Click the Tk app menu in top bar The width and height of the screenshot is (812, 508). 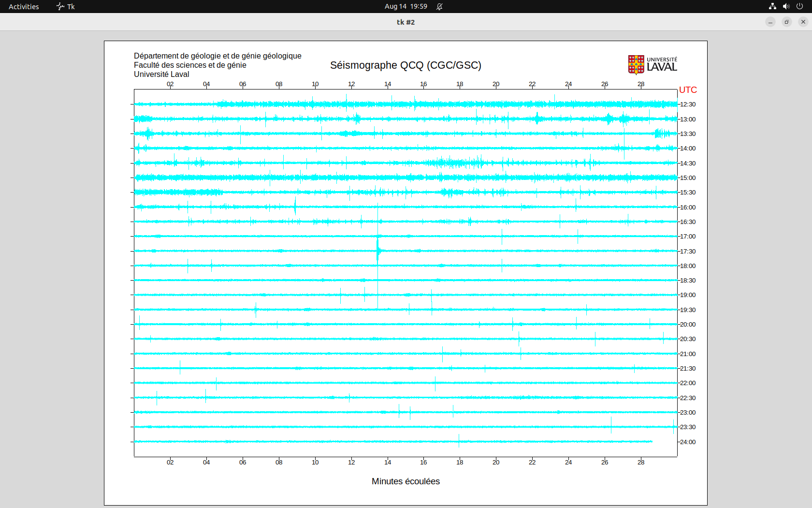(66, 6)
